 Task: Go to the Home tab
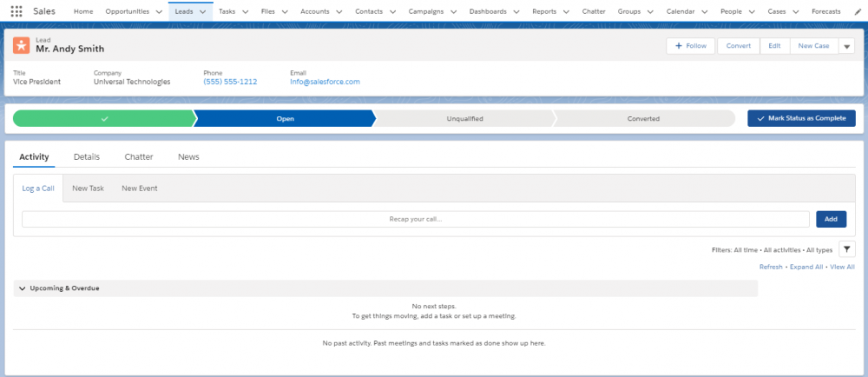pyautogui.click(x=83, y=11)
